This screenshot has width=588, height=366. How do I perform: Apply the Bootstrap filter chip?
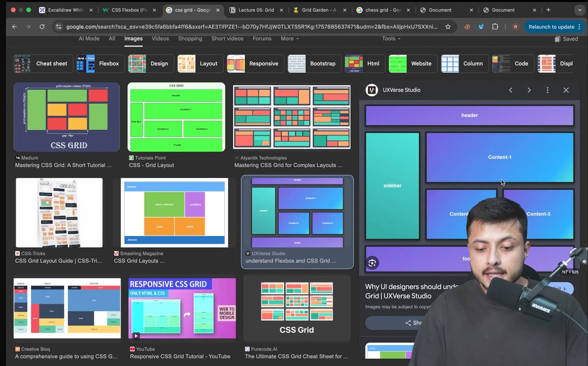pos(314,64)
